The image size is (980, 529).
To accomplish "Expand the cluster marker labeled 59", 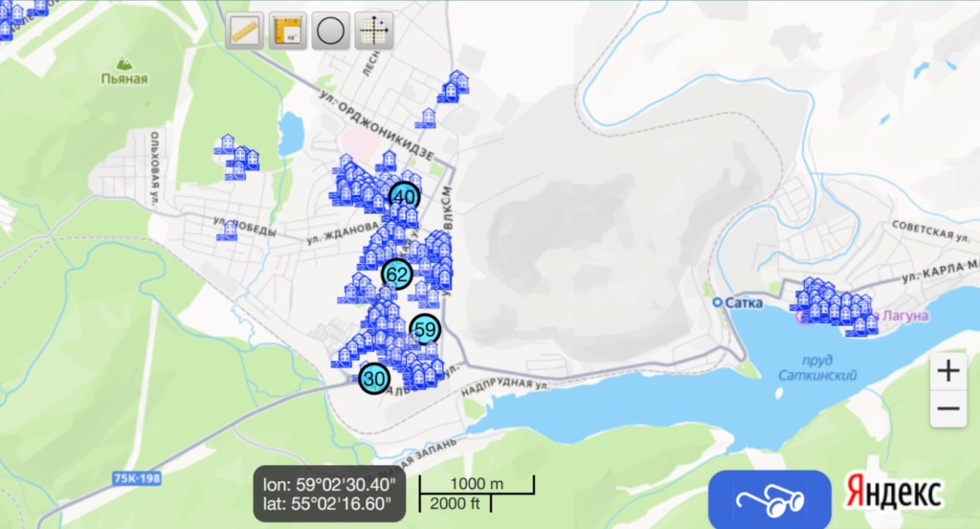I will (x=426, y=329).
